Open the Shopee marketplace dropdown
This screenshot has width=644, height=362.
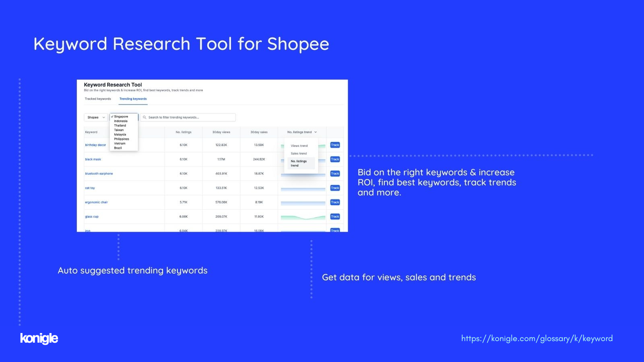[96, 117]
